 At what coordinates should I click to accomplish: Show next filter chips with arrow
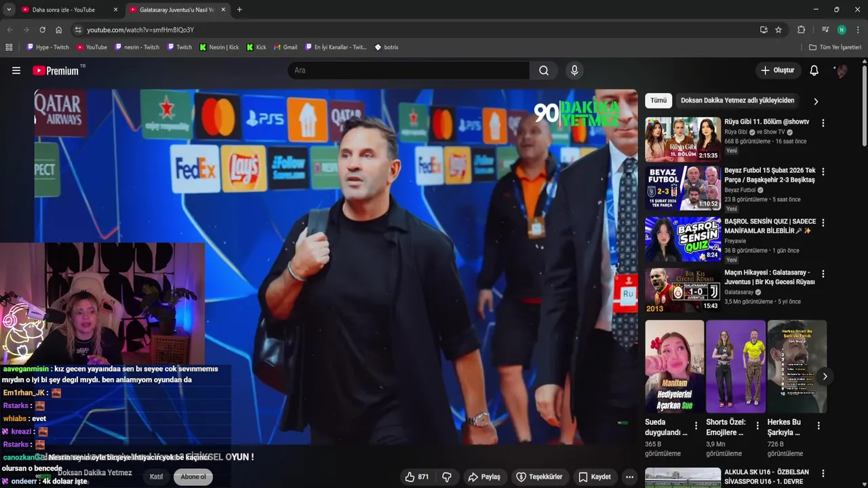click(816, 101)
